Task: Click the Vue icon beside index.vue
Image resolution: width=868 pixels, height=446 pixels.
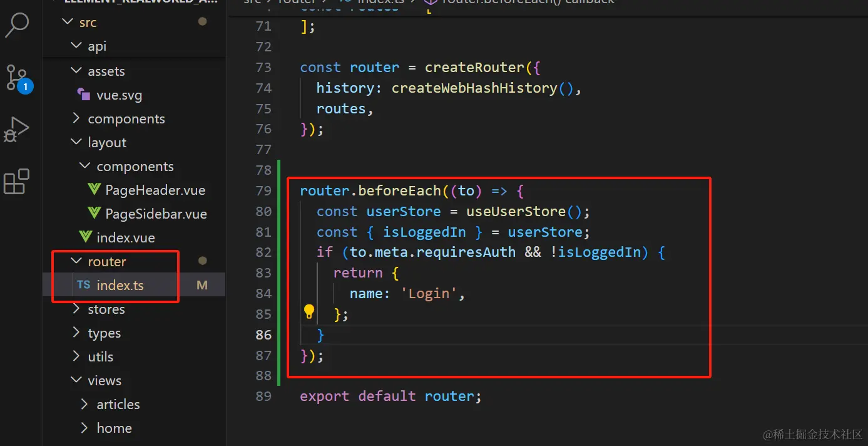Action: click(86, 237)
